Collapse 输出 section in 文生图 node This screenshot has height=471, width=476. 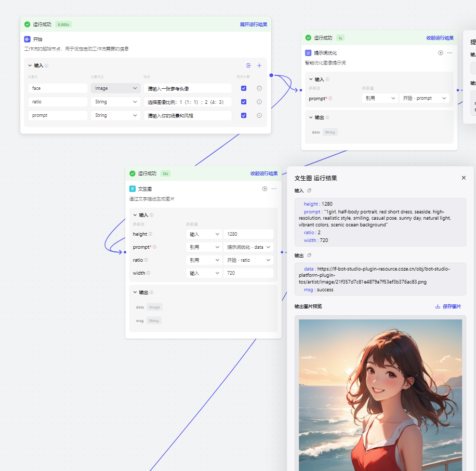[x=135, y=292]
